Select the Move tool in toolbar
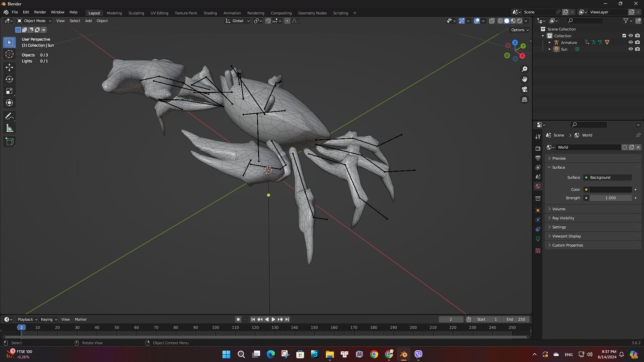644x362 pixels. point(9,67)
